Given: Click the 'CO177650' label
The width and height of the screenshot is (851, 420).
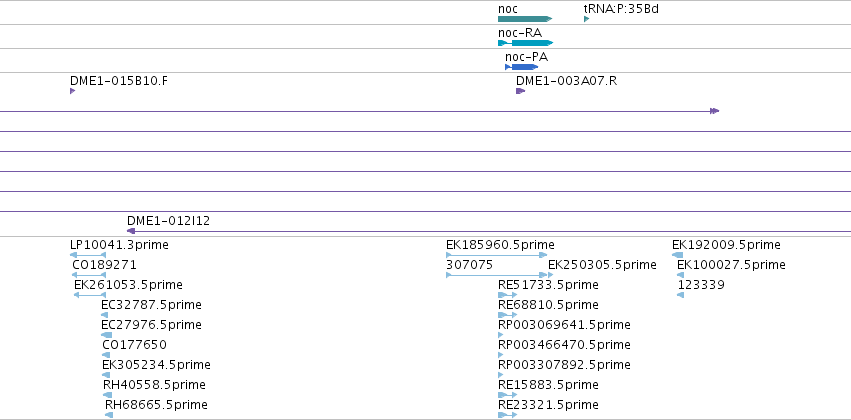Looking at the screenshot, I should [x=134, y=345].
